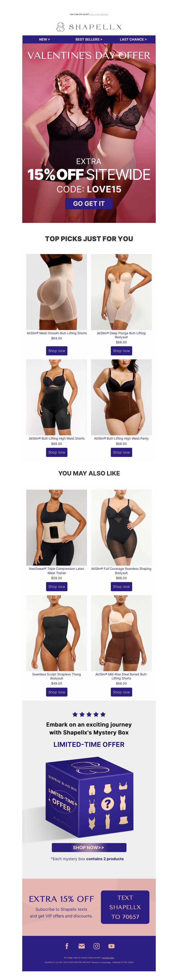Shop now for Mesh Smooth Butt-Lifting Shorts
Viewport: 178px width, 980px height.
[57, 351]
